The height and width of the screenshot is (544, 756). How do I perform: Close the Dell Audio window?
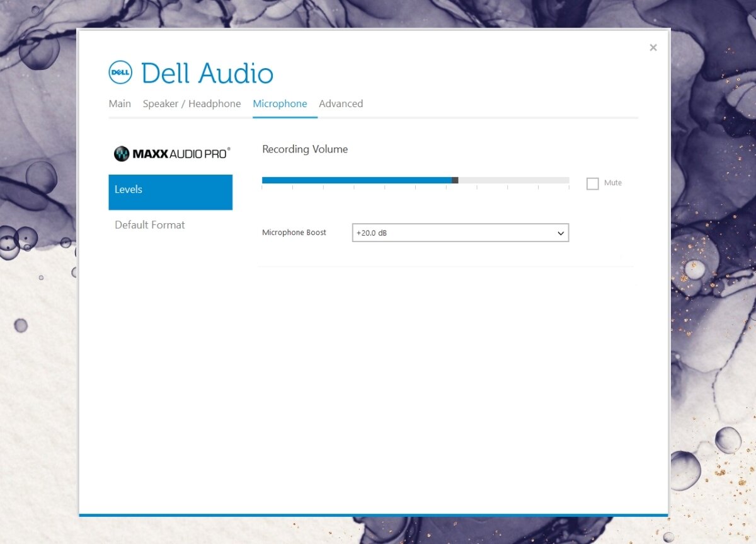[x=653, y=47]
